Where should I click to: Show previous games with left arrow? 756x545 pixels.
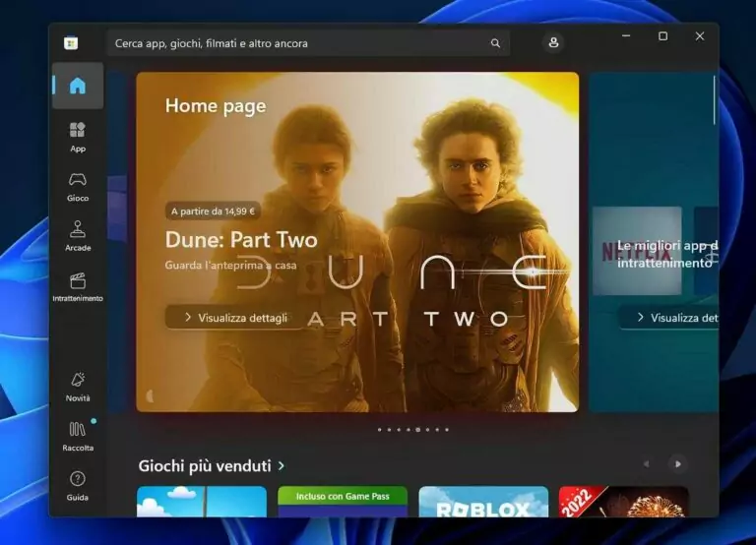(x=647, y=464)
